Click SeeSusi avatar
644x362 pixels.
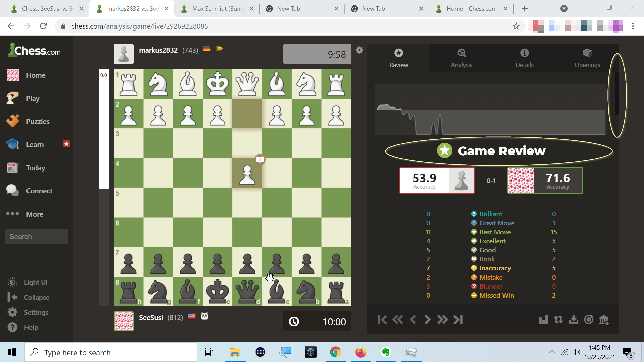tap(124, 321)
